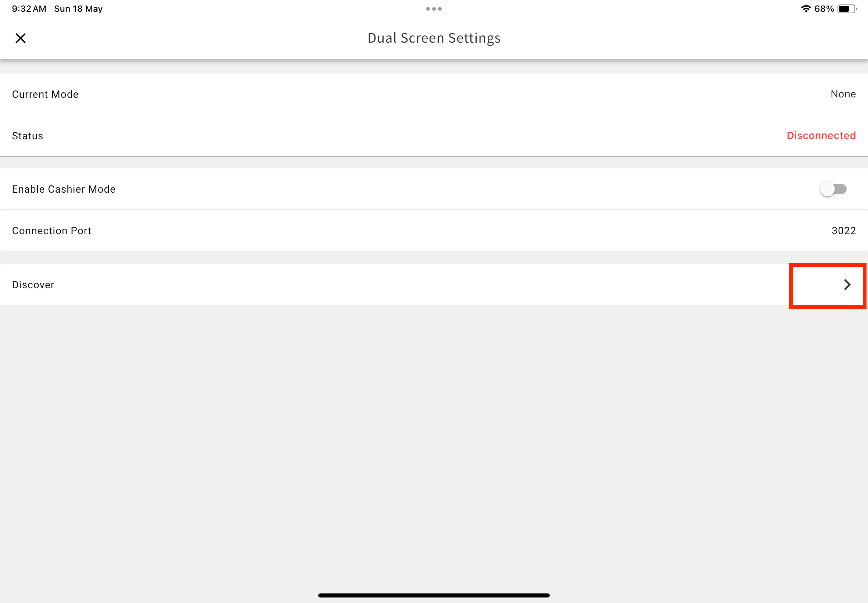This screenshot has width=868, height=603.
Task: Tap the battery icon in status bar
Action: point(847,9)
